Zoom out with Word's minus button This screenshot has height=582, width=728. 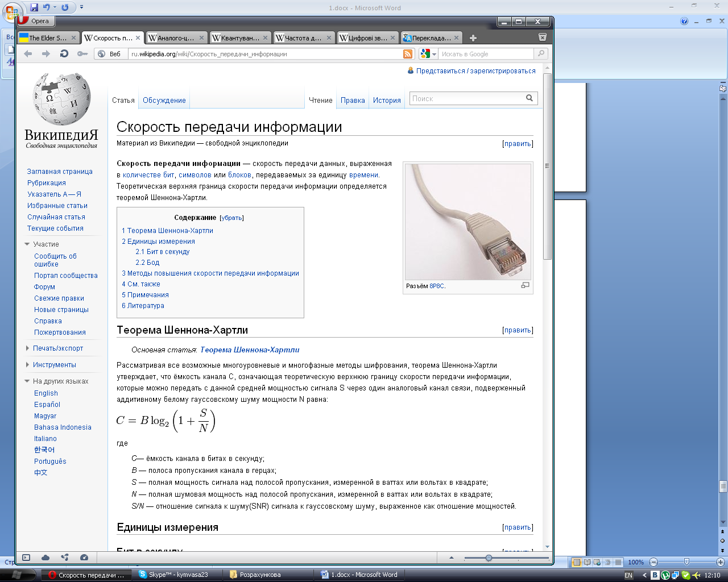653,562
